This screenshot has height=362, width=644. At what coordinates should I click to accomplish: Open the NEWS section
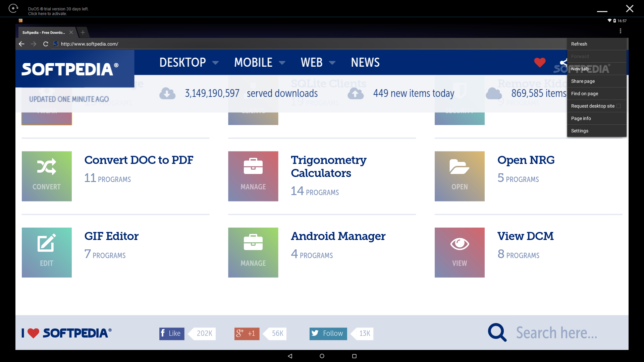click(365, 62)
